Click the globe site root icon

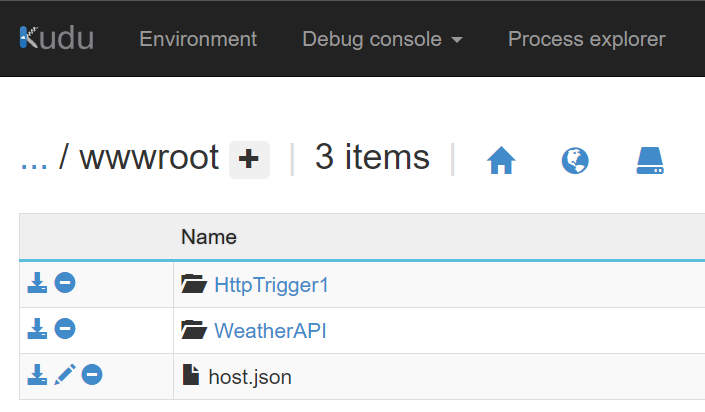[575, 160]
